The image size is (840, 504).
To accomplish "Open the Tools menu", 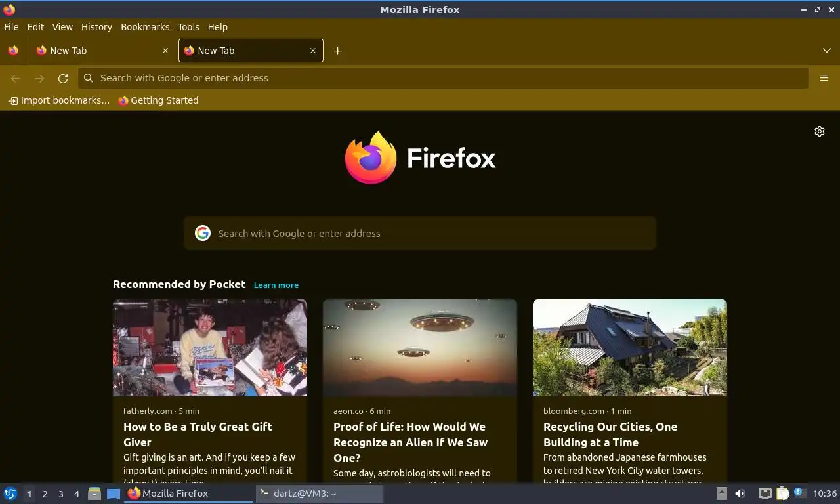I will (x=188, y=27).
